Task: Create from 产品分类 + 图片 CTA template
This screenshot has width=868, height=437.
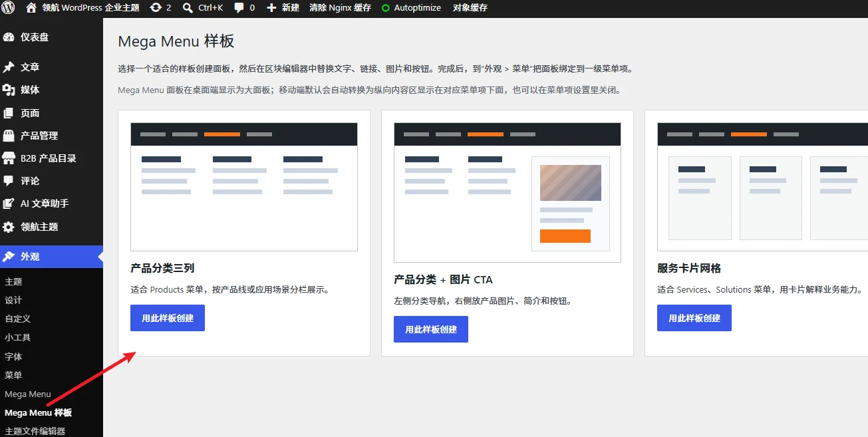Action: coord(431,329)
